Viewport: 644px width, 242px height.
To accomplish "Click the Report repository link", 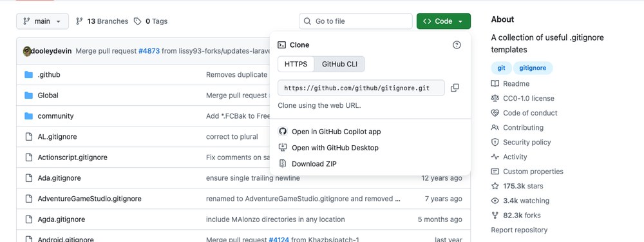I will click(519, 230).
